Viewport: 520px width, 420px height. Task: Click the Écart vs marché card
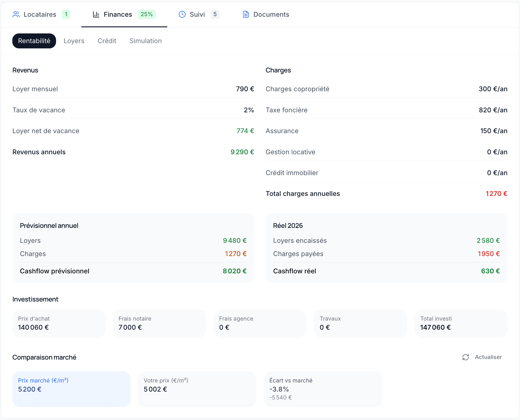pyautogui.click(x=323, y=389)
